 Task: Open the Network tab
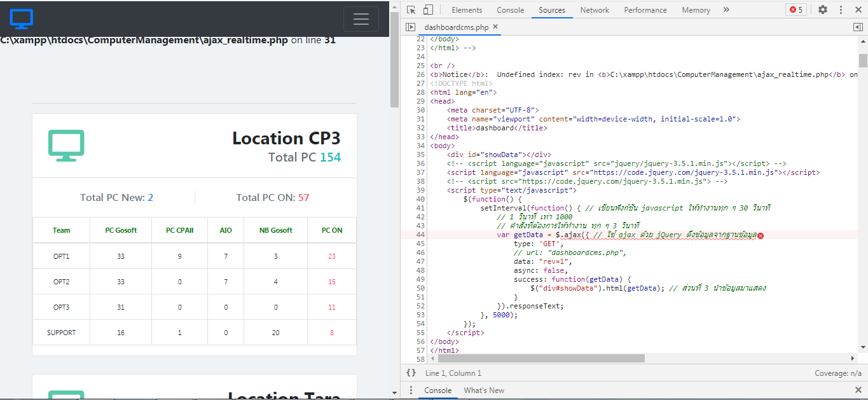595,10
